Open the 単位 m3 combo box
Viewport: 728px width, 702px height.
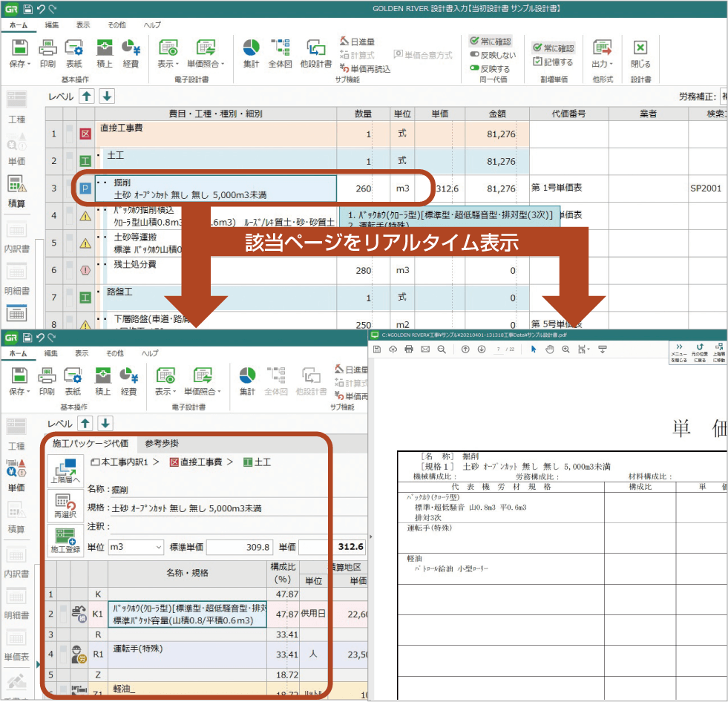(136, 547)
